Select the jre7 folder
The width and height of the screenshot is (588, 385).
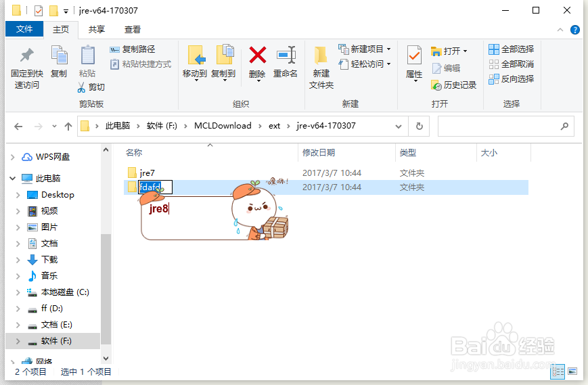point(147,173)
